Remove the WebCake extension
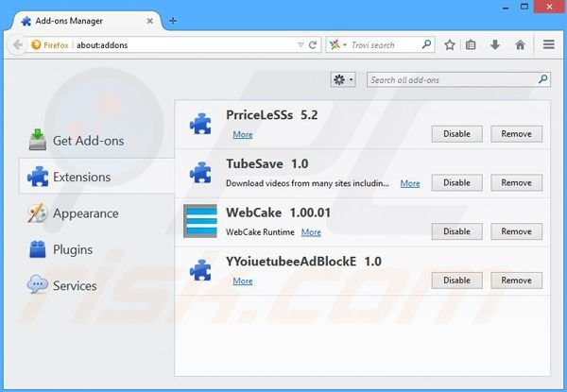This screenshot has height=392, width=567. click(x=516, y=231)
